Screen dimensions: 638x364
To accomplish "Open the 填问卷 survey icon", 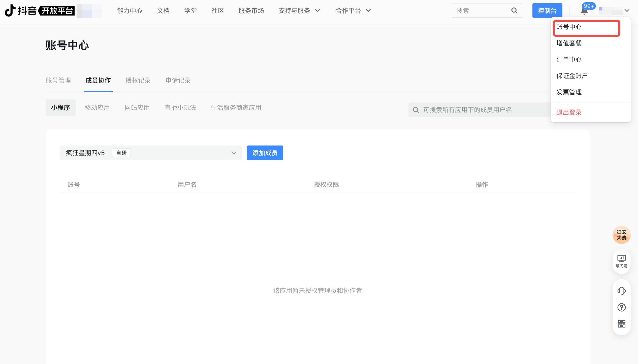I will (x=621, y=261).
